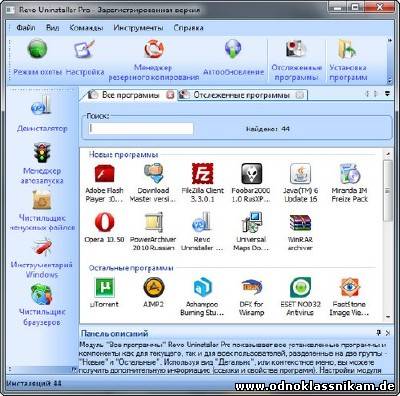Viewport: 400px width, 396px height.
Task: Open Отслеженные программы toolbar icon
Action: [x=296, y=49]
